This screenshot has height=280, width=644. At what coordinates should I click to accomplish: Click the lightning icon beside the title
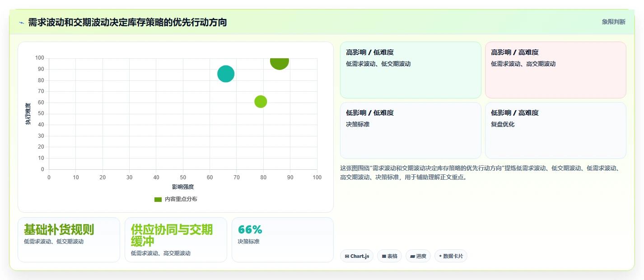pos(21,22)
